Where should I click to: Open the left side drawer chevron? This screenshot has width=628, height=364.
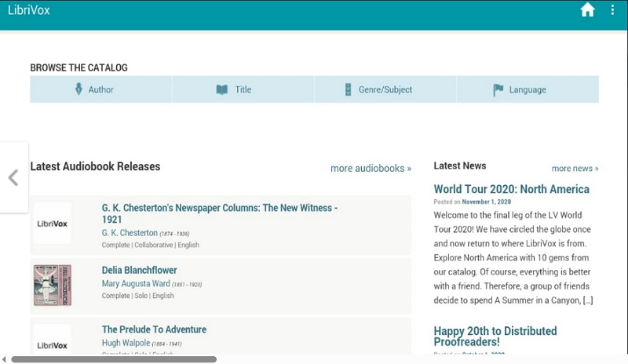[13, 177]
